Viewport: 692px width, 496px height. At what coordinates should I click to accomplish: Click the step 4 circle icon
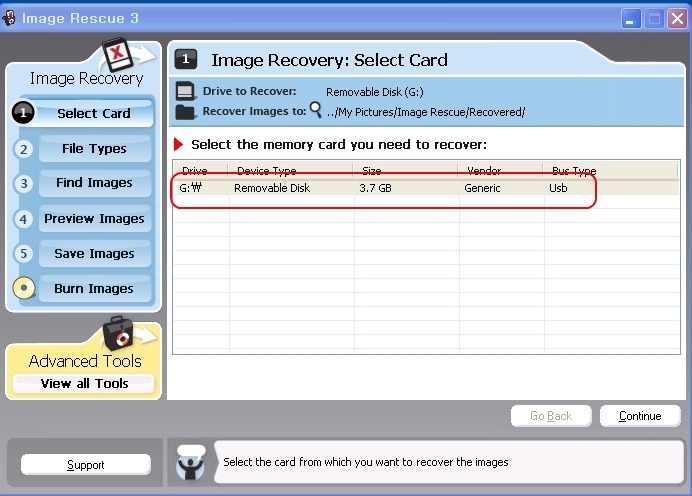(24, 219)
